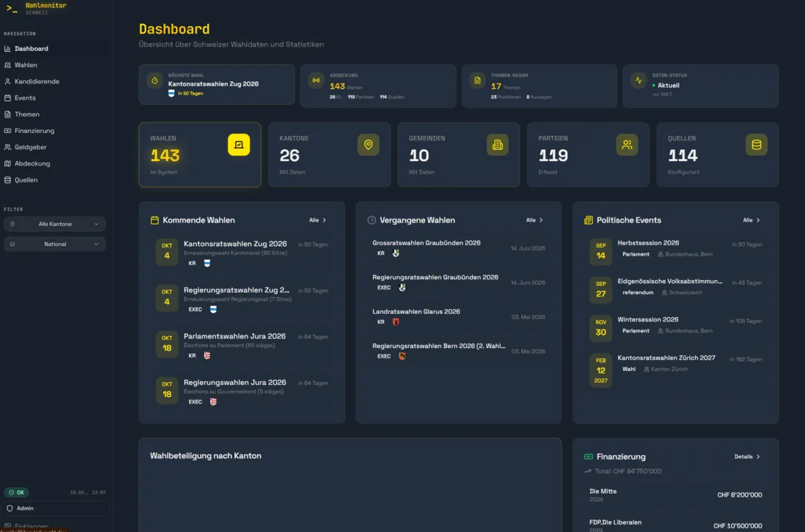Click the Zug flag on Kantonsratswahlen Zug row
This screenshot has height=532, width=805.
click(207, 263)
